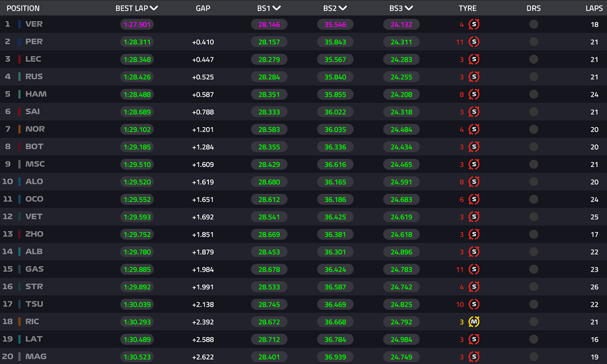Open the BS3 sector dropdown chevron
Screen dimensions: 607x364
[409, 8]
